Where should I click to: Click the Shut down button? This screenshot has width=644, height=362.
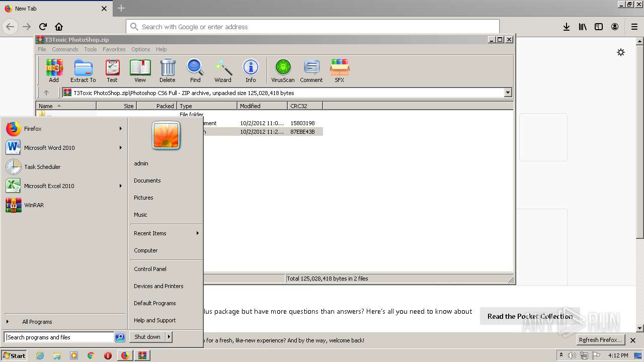pos(147,337)
